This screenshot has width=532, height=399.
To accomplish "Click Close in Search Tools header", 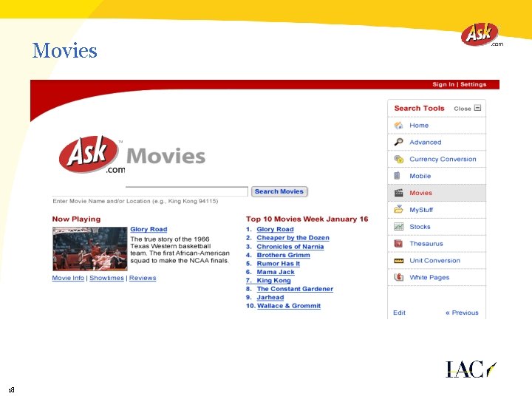I will pyautogui.click(x=462, y=109).
